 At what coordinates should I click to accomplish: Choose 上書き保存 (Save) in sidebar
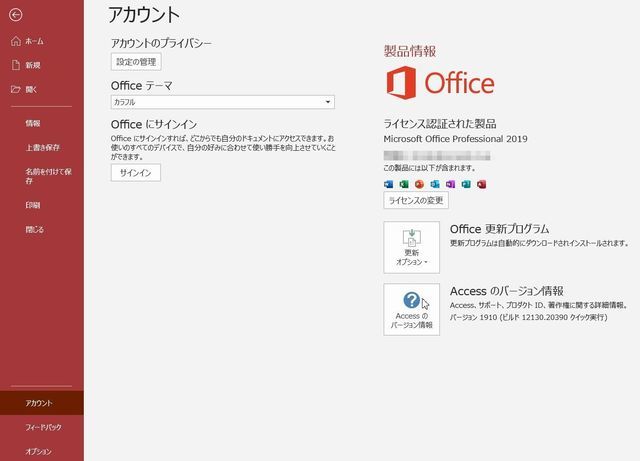point(42,147)
